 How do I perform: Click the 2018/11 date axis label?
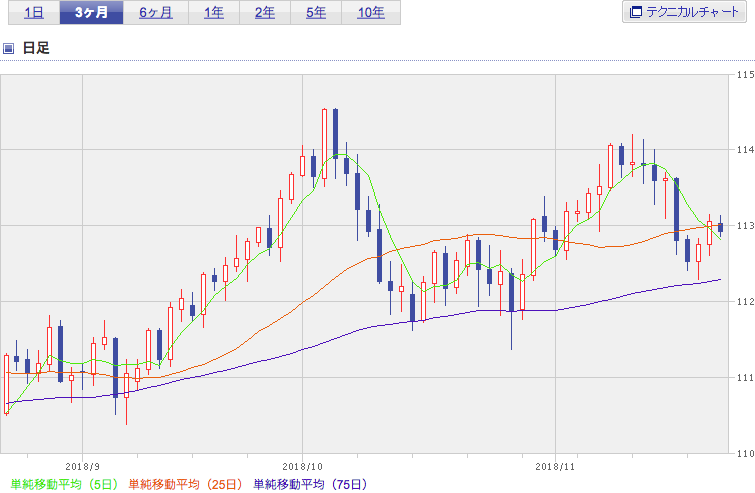(555, 467)
